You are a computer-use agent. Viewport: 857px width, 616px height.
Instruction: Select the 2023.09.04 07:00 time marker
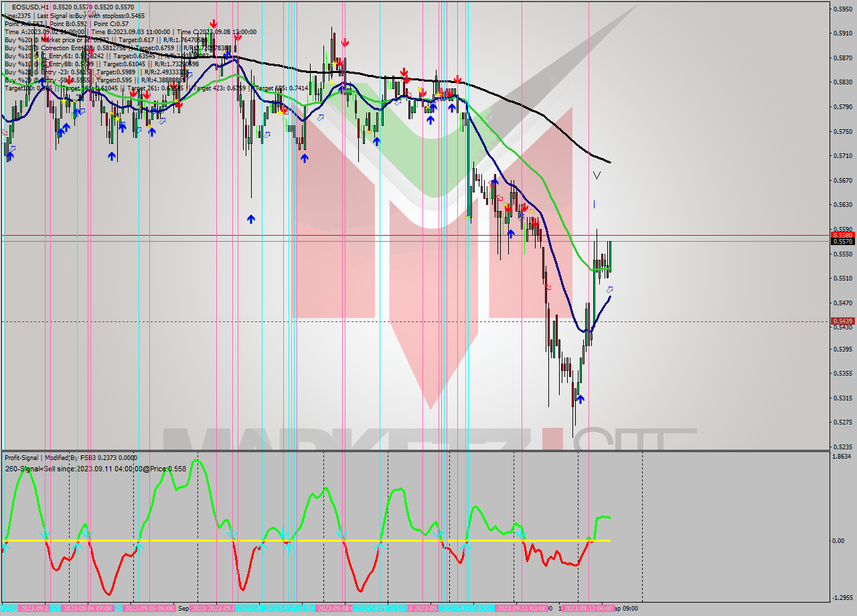point(88,608)
